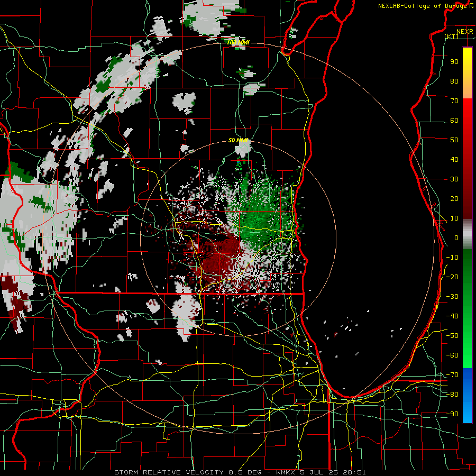Click the 20:51 timestamp text

pyautogui.click(x=354, y=472)
